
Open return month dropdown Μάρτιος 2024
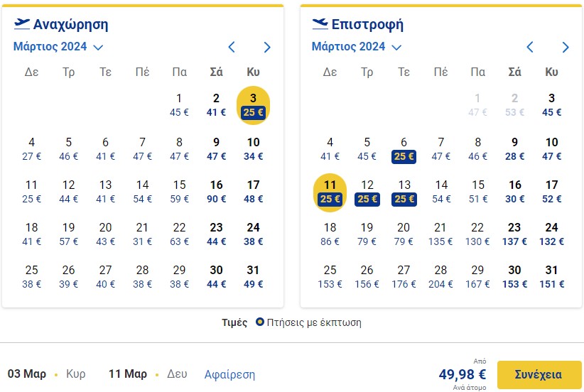click(357, 47)
